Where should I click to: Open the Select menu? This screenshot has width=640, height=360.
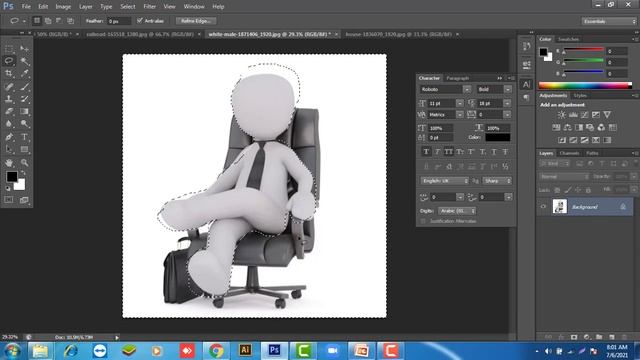128,7
